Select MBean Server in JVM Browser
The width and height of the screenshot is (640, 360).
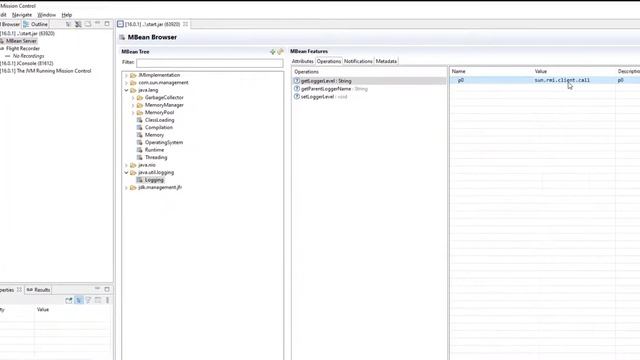coord(21,41)
